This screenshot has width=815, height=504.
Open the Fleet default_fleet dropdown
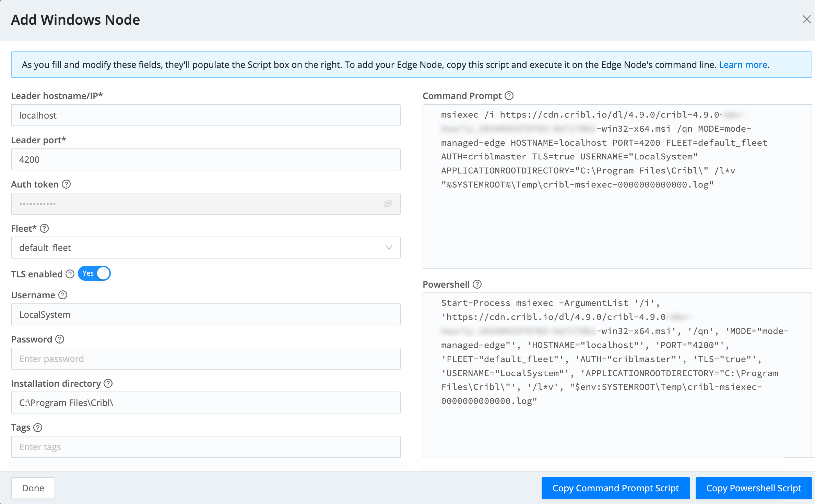tap(205, 248)
